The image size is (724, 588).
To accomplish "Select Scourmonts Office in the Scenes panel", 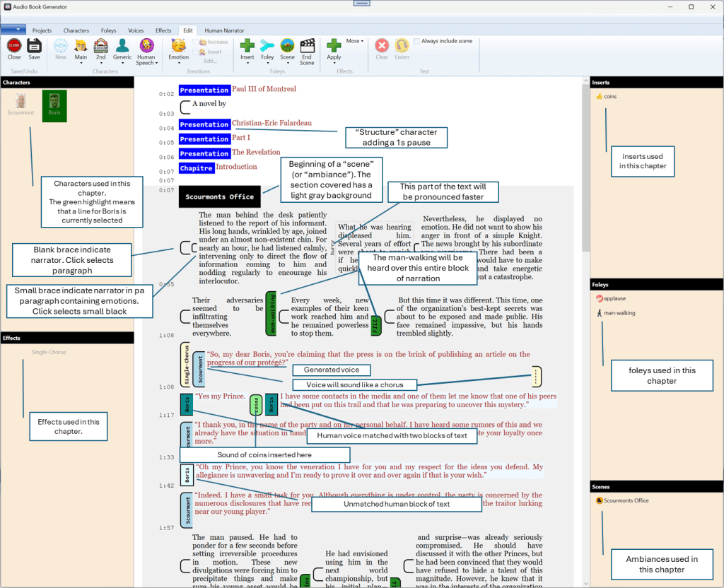I will [626, 500].
